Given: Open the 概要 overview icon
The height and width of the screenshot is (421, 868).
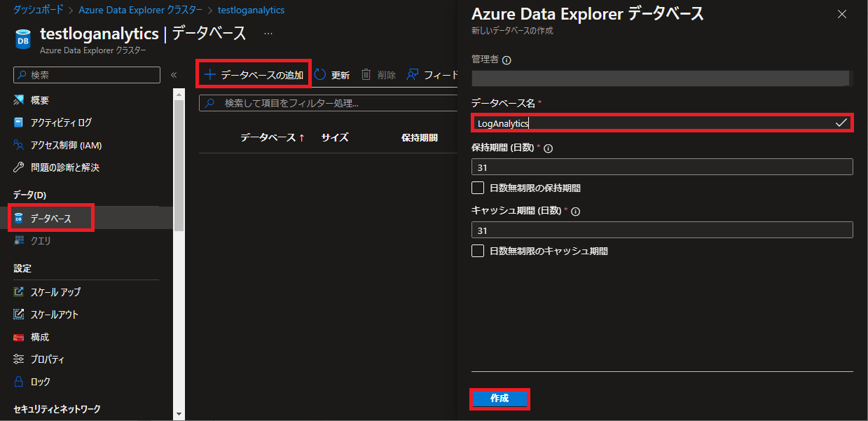Looking at the screenshot, I should 19,100.
